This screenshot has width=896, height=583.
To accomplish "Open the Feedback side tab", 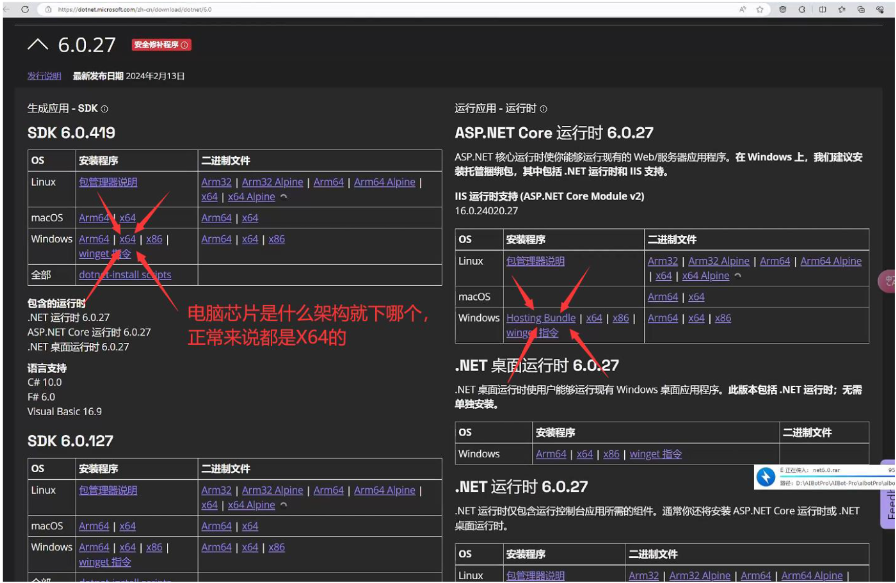I will pos(888,500).
